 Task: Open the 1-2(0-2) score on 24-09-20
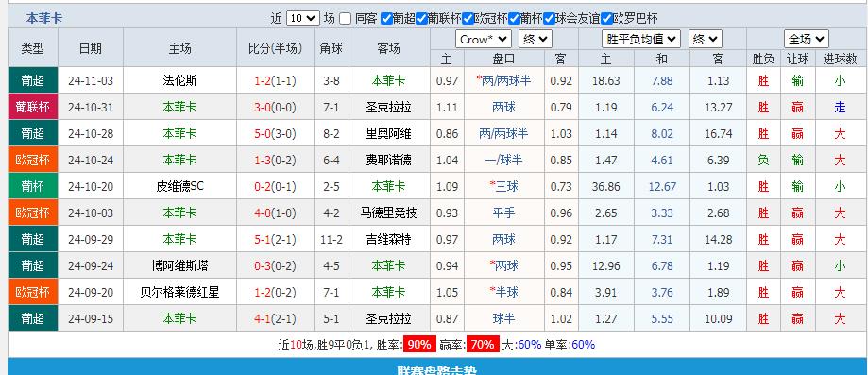[275, 293]
